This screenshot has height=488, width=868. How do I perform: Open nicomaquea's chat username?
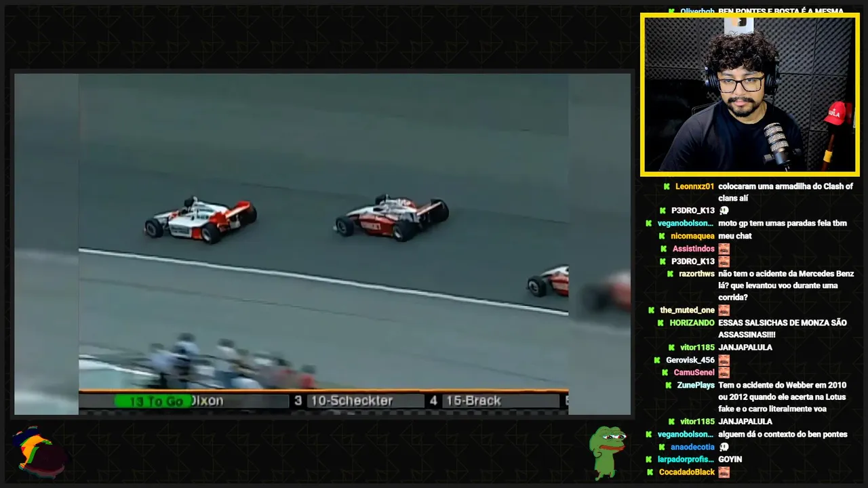(x=692, y=236)
